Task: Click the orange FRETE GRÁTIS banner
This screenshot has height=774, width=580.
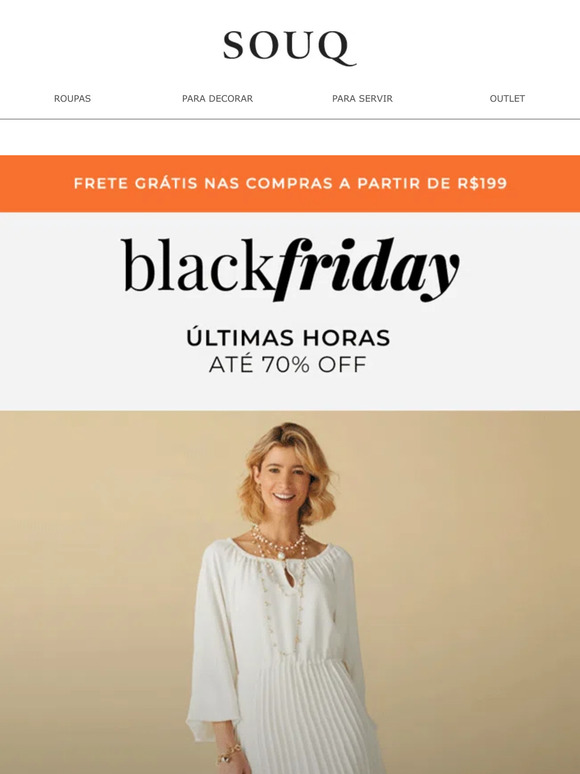Action: point(290,184)
